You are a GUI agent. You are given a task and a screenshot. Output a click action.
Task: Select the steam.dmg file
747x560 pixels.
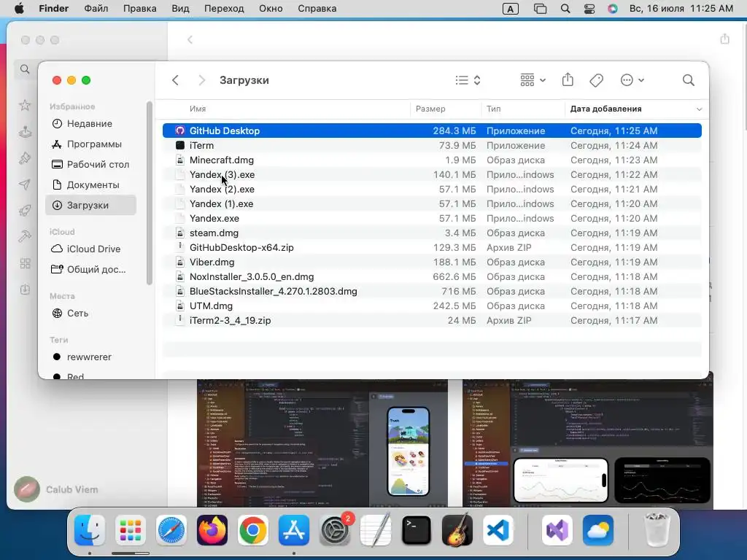[x=432, y=233]
